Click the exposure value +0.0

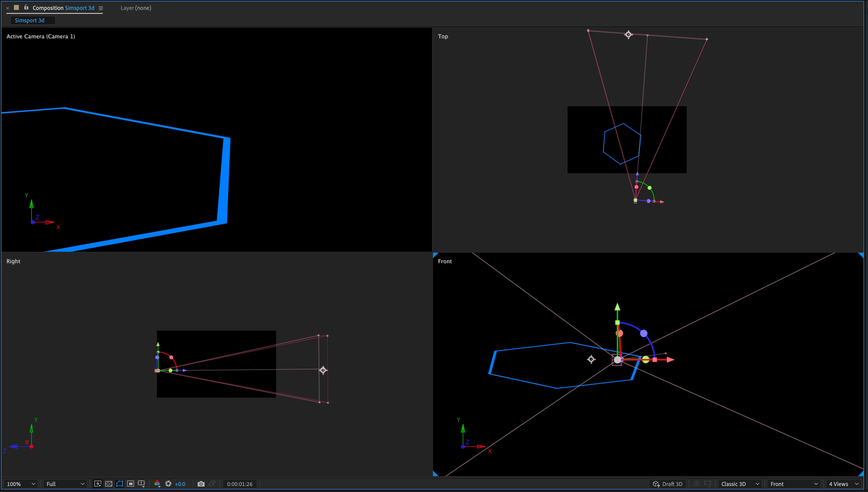[180, 484]
